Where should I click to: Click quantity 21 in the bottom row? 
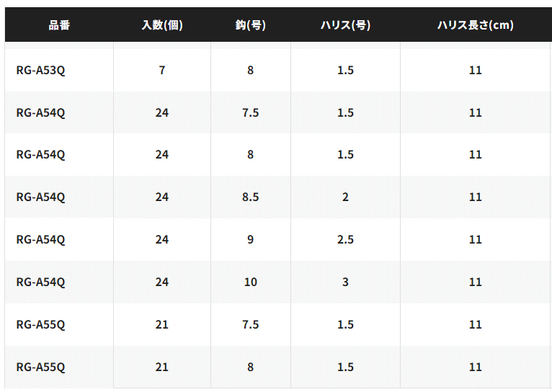[162, 367]
